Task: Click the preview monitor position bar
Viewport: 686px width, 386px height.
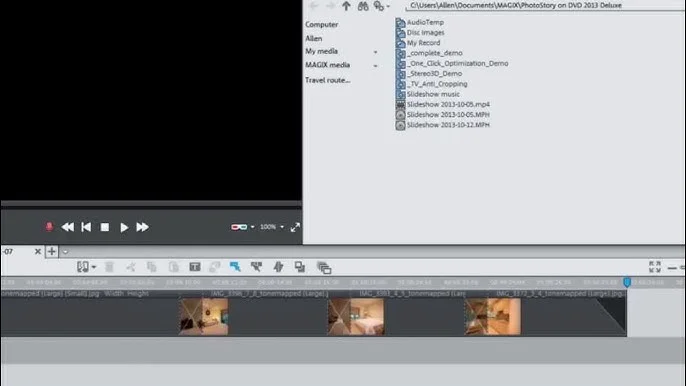Action: coord(151,204)
